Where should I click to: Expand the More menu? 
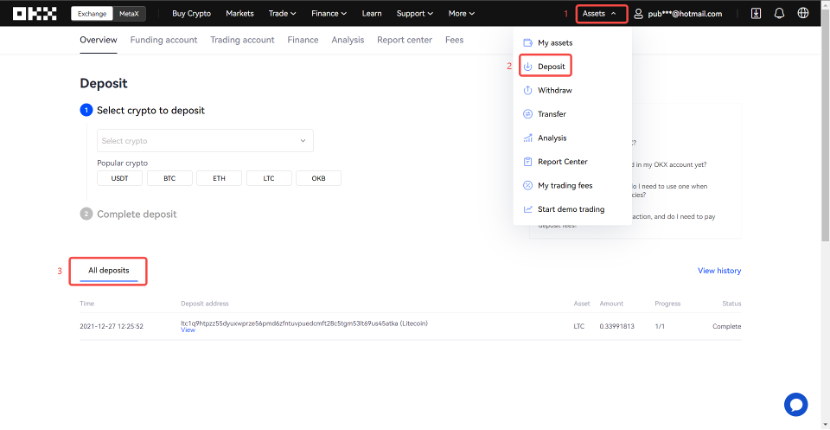click(x=461, y=14)
